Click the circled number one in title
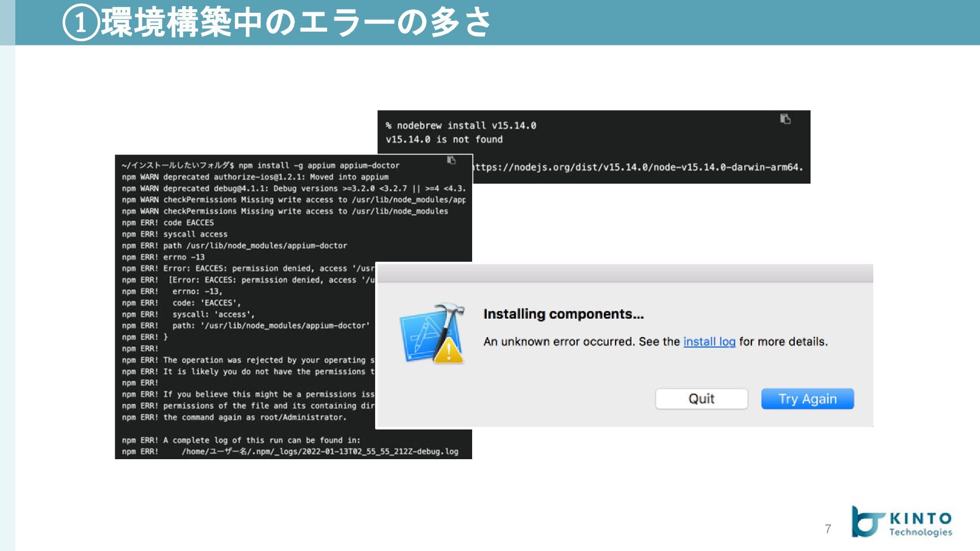The width and height of the screenshot is (980, 551). pyautogui.click(x=80, y=24)
